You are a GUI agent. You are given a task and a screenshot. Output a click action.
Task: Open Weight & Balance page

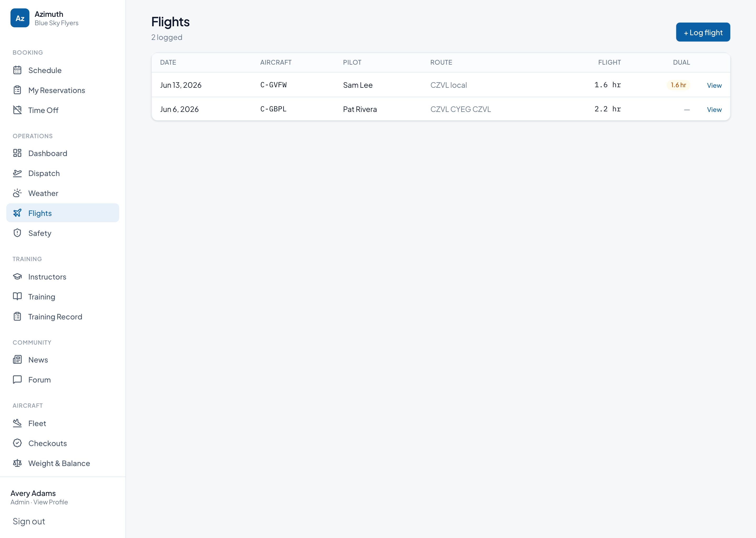tap(62, 463)
